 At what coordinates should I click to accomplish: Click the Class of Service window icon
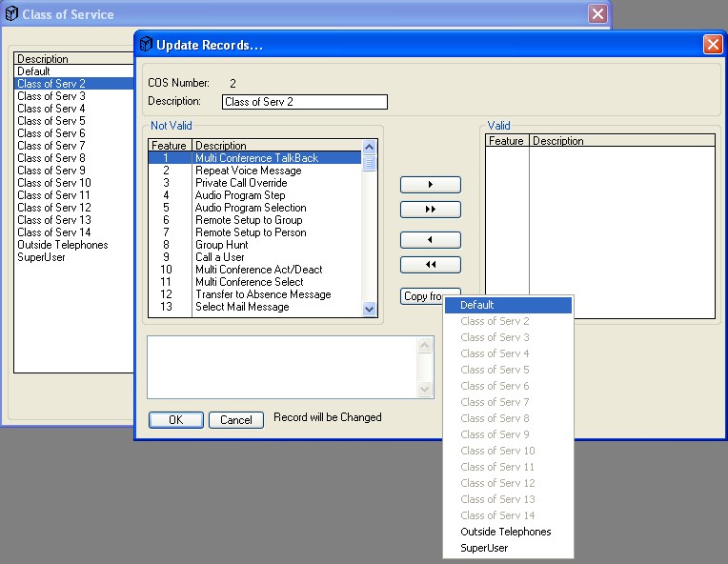pyautogui.click(x=11, y=14)
